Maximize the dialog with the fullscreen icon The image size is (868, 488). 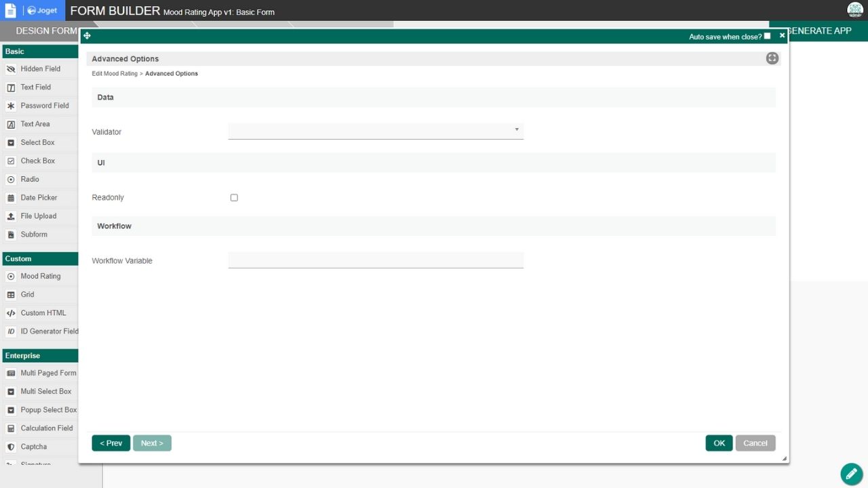[x=772, y=58]
